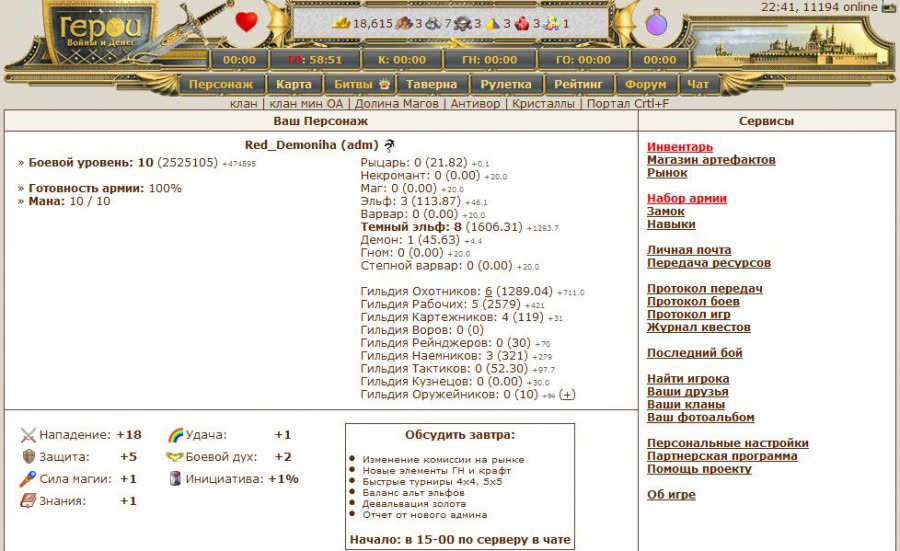900x551 pixels.
Task: Open the Ваш фотоальбом link
Action: (x=701, y=417)
